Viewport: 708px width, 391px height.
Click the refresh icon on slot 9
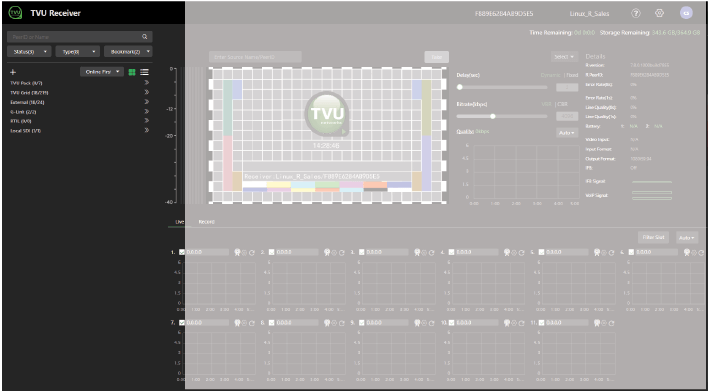coord(431,323)
